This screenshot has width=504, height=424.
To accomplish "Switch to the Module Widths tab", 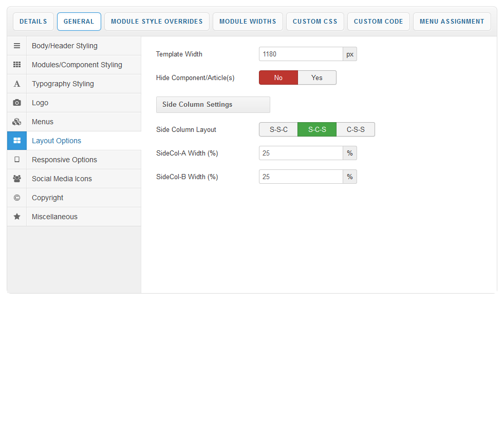I will point(248,22).
